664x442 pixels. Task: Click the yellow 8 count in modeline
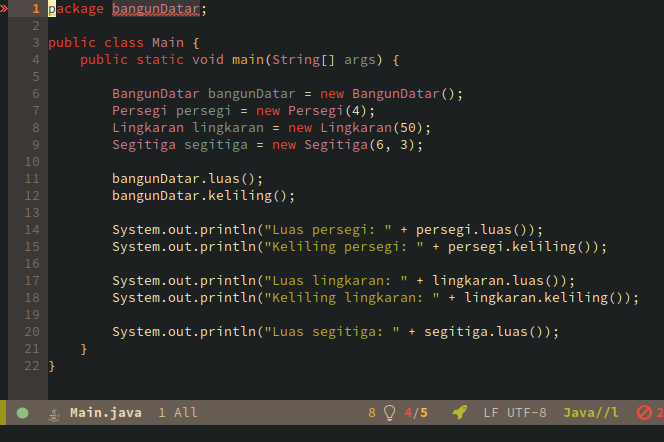[x=372, y=412]
